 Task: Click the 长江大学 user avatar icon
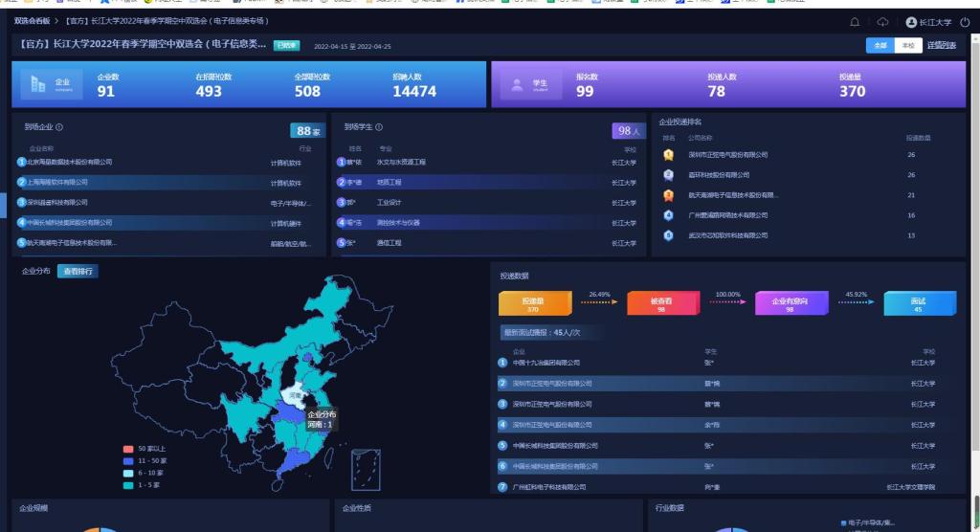911,22
